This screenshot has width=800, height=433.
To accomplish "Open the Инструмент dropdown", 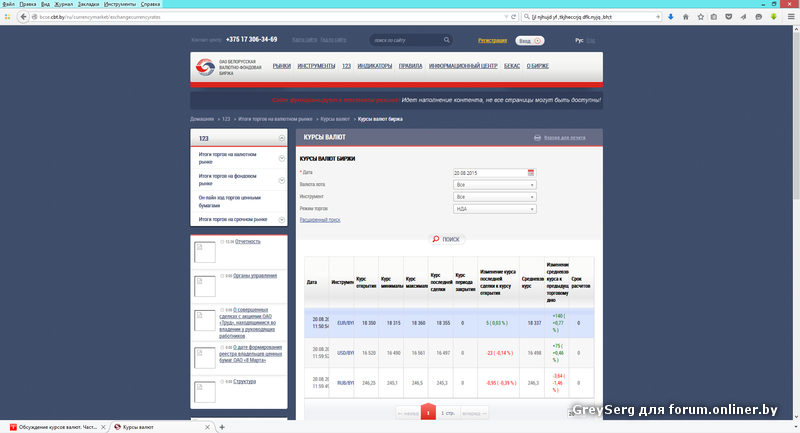I will [495, 197].
